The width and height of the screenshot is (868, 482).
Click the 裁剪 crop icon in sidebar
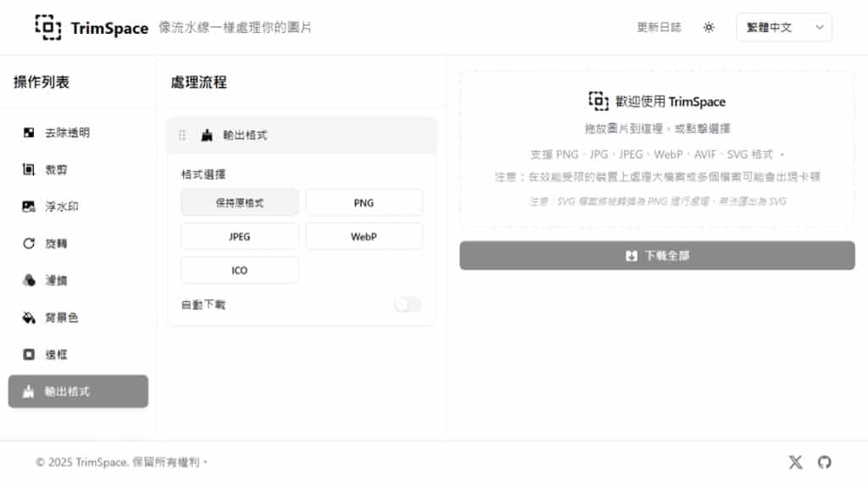pos(29,169)
